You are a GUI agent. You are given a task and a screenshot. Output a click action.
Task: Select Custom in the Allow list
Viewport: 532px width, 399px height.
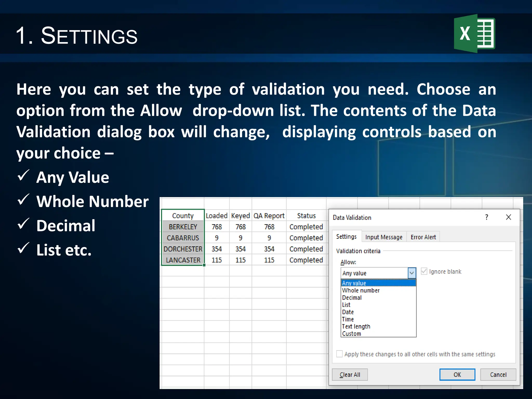[378, 334]
